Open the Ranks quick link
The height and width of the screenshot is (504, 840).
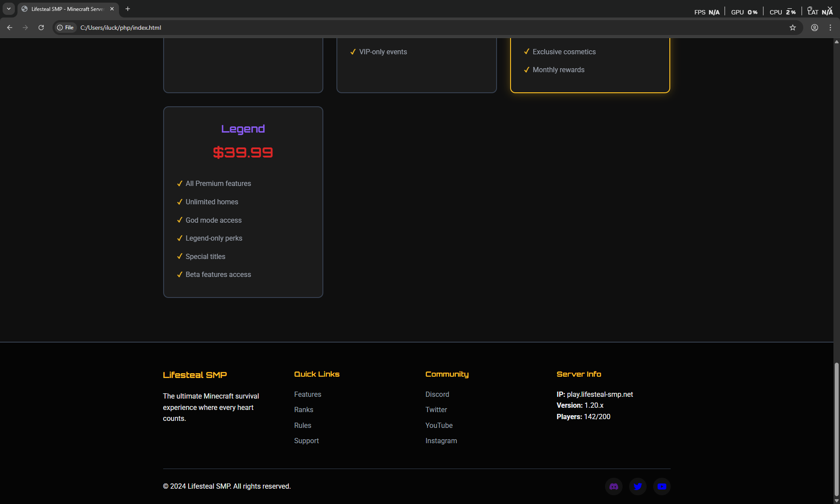point(304,409)
